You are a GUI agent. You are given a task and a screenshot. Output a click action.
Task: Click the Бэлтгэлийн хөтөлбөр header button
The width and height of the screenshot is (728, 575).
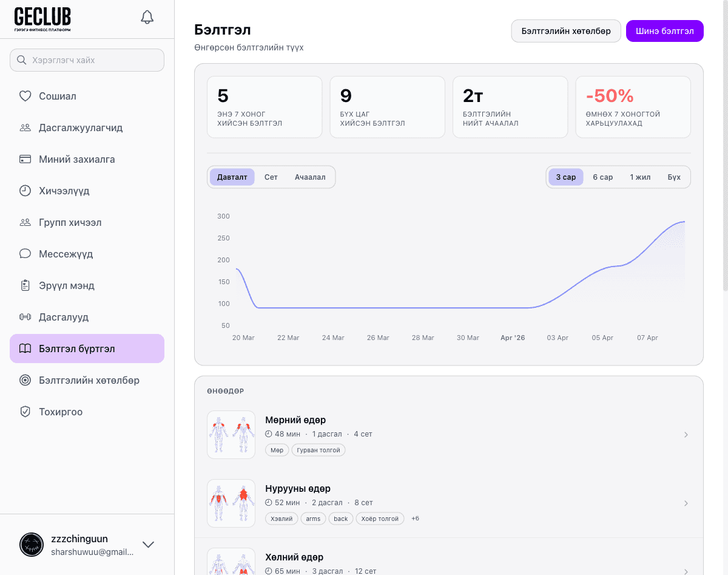point(565,31)
